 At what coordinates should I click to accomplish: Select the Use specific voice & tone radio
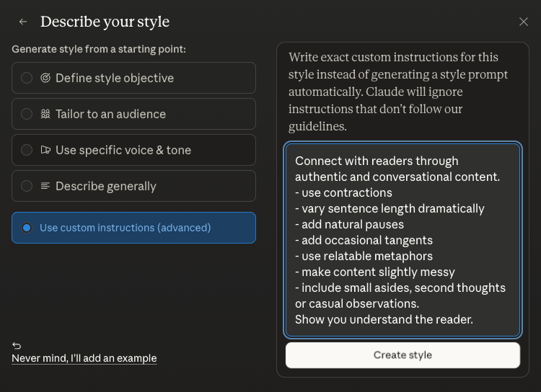27,150
